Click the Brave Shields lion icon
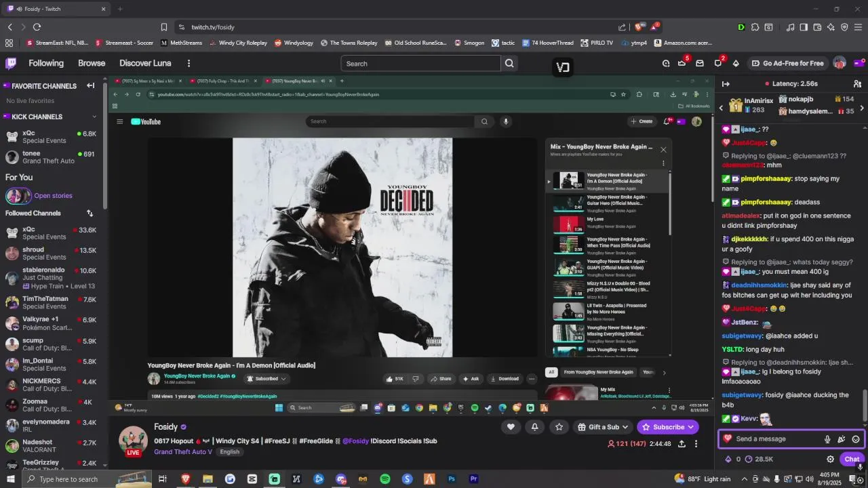The height and width of the screenshot is (488, 868). coord(638,27)
